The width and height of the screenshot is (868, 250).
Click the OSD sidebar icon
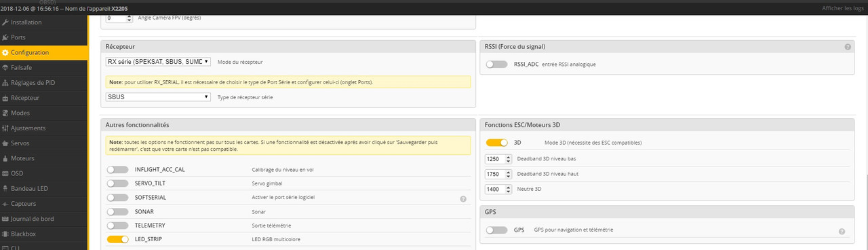click(5, 173)
